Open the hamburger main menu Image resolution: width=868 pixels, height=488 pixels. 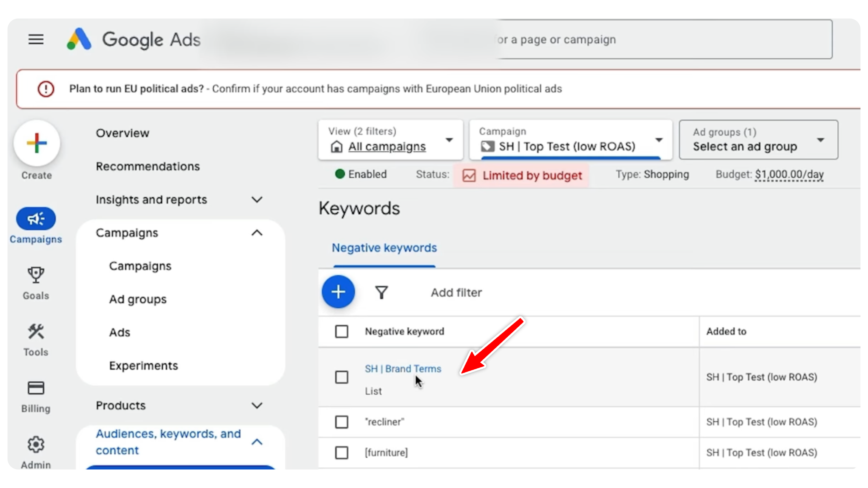point(36,39)
